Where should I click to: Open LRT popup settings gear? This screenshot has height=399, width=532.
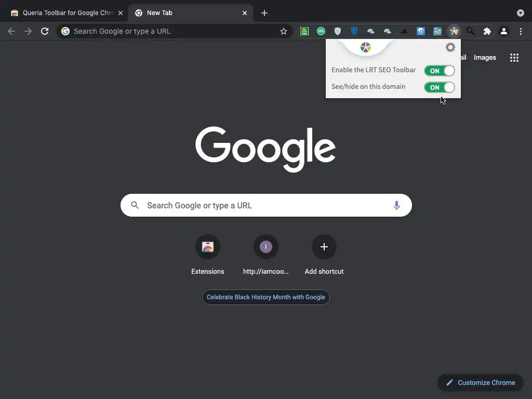point(450,47)
